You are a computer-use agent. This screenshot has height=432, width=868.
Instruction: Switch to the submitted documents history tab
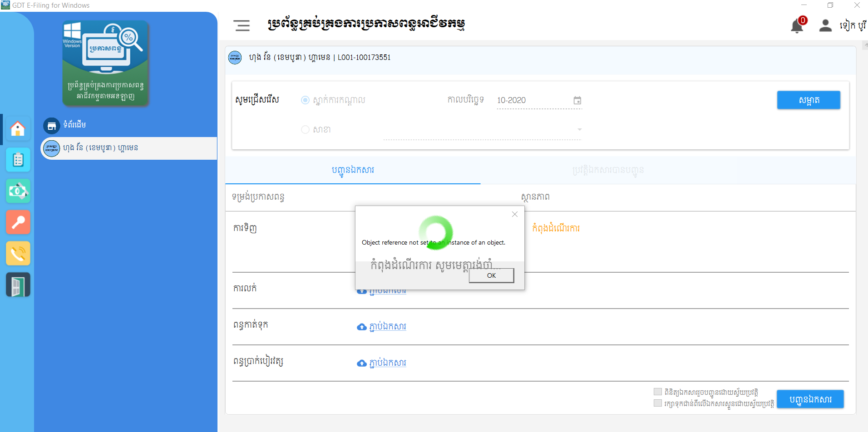607,170
